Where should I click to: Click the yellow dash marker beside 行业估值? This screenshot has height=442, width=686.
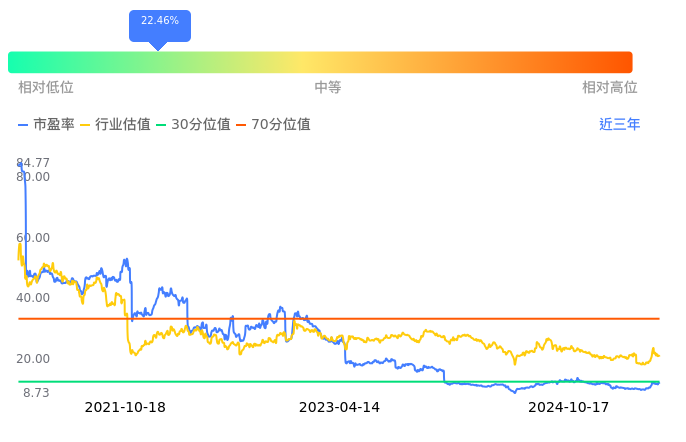[x=85, y=125]
